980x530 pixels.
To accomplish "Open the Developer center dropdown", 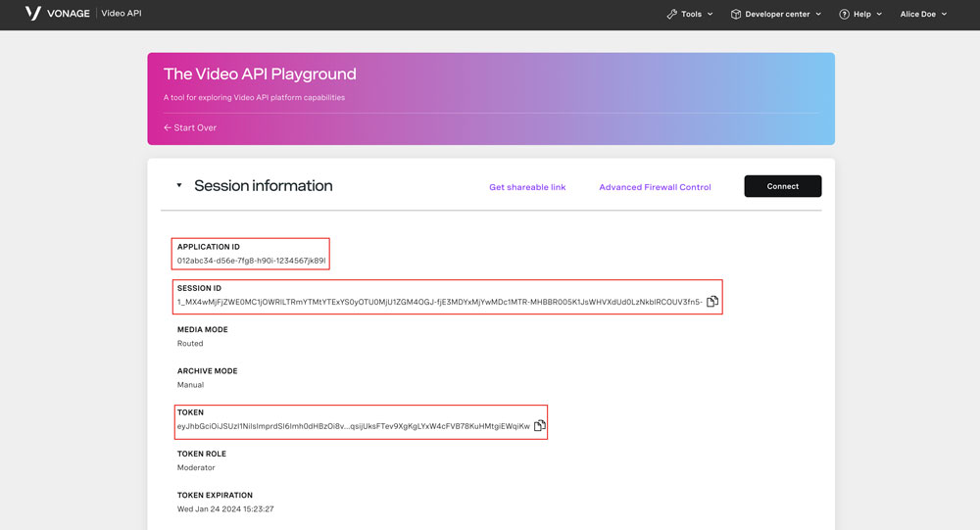I will point(775,14).
